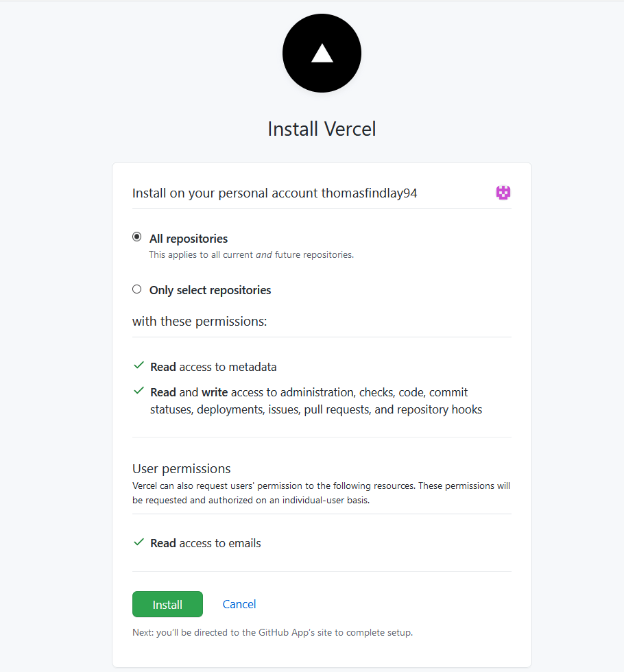
Task: Click the read and write access checkmark
Action: 139,391
